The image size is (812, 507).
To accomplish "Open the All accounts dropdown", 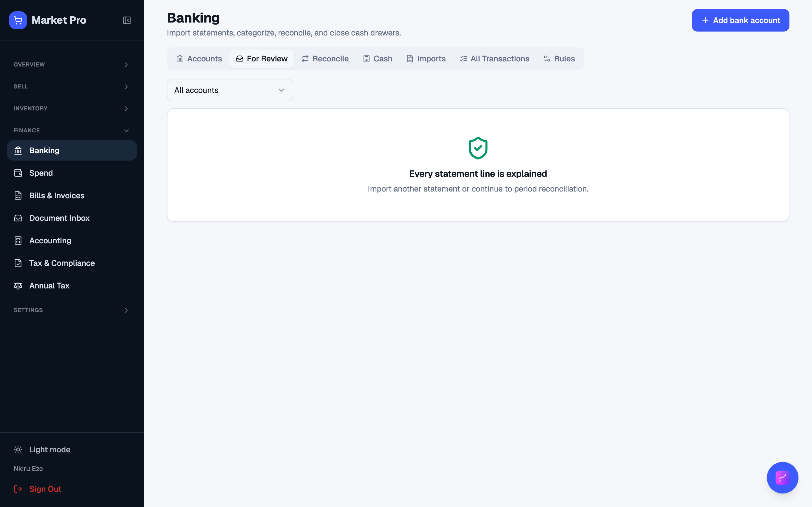I will (230, 90).
